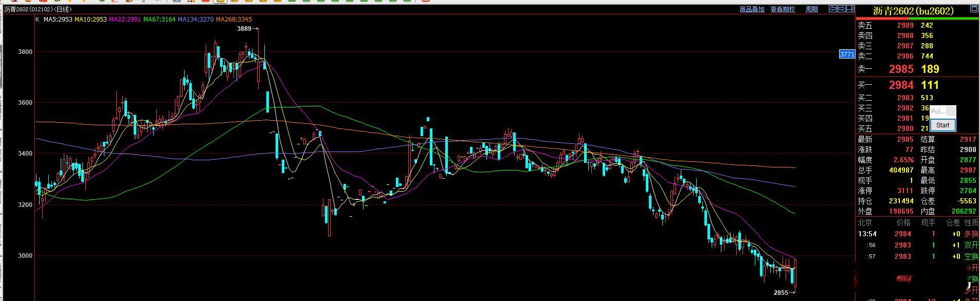Toggle the split panel layout icon
980x301 pixels.
[849, 9]
